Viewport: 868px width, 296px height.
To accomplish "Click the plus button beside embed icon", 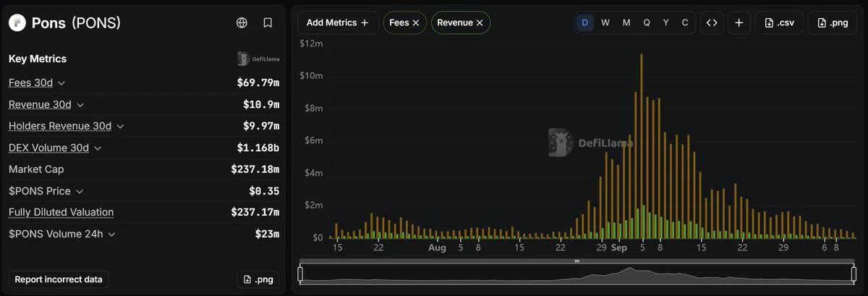I will [739, 22].
